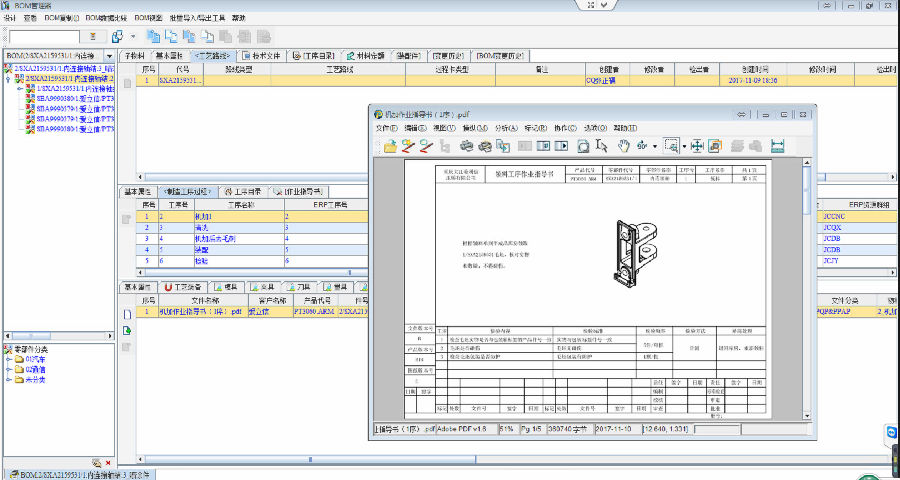Select the 清洗 process row

click(202, 227)
